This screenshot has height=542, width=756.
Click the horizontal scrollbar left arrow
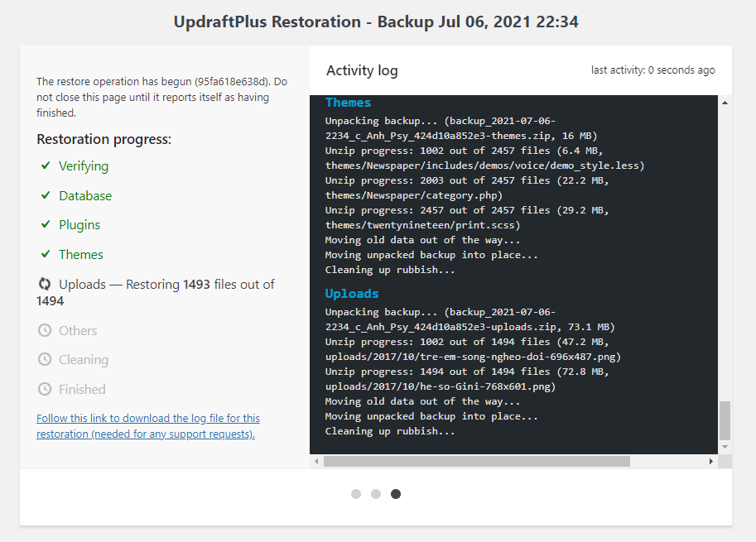(317, 462)
